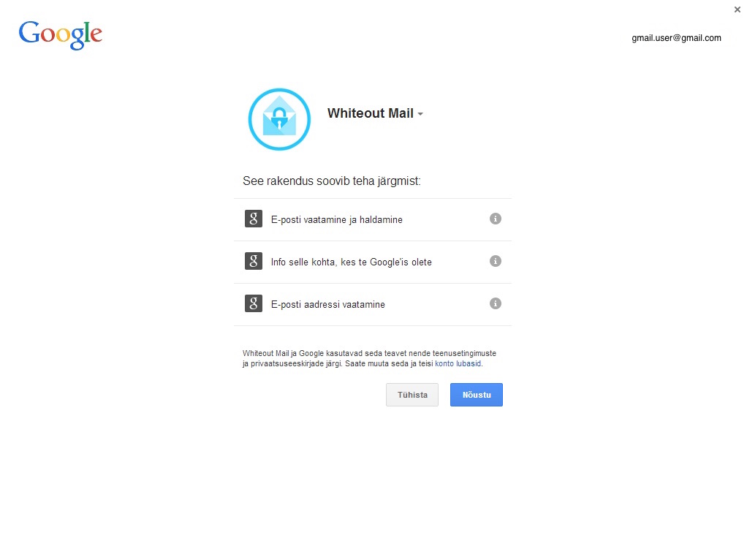
Task: Click the Tühista button
Action: click(412, 395)
